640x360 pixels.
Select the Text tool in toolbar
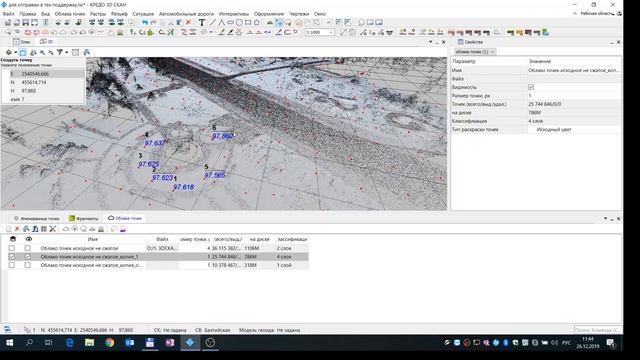point(202,22)
